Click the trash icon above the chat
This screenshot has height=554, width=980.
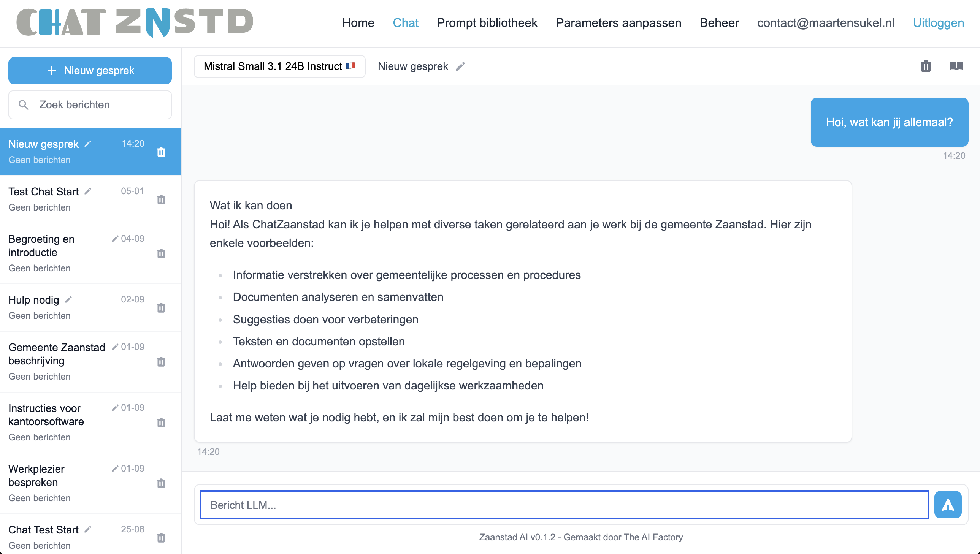(926, 66)
